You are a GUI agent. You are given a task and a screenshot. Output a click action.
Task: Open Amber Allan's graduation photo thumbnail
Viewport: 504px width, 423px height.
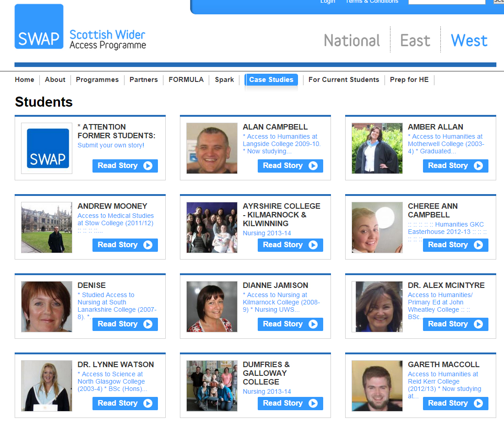click(x=377, y=148)
